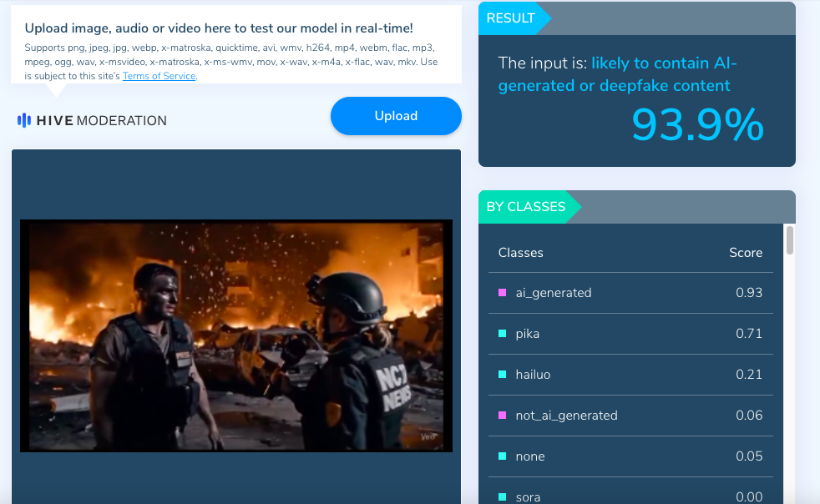Click the pink square beside not_ai_generated

(502, 416)
